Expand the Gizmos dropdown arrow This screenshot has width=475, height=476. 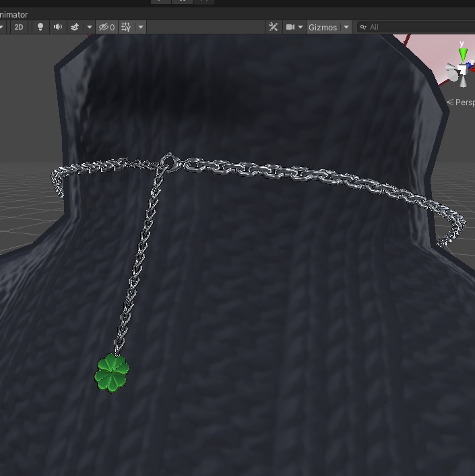346,27
